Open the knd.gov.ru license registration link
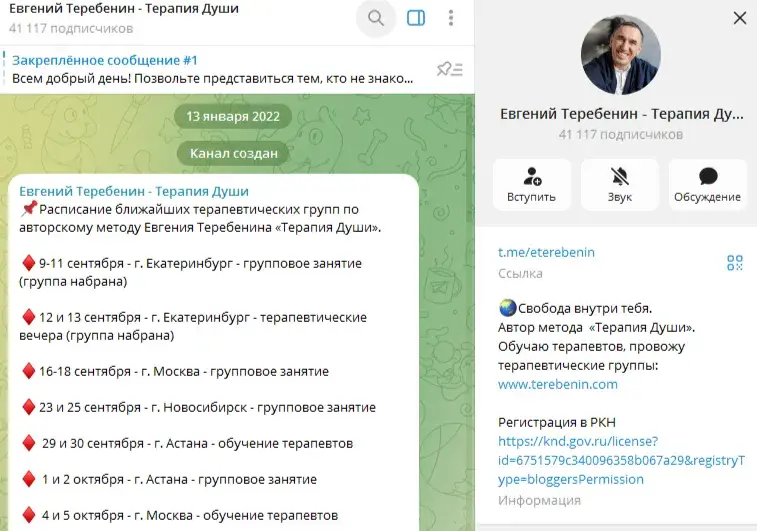Image resolution: width=757 pixels, height=531 pixels. [x=621, y=460]
